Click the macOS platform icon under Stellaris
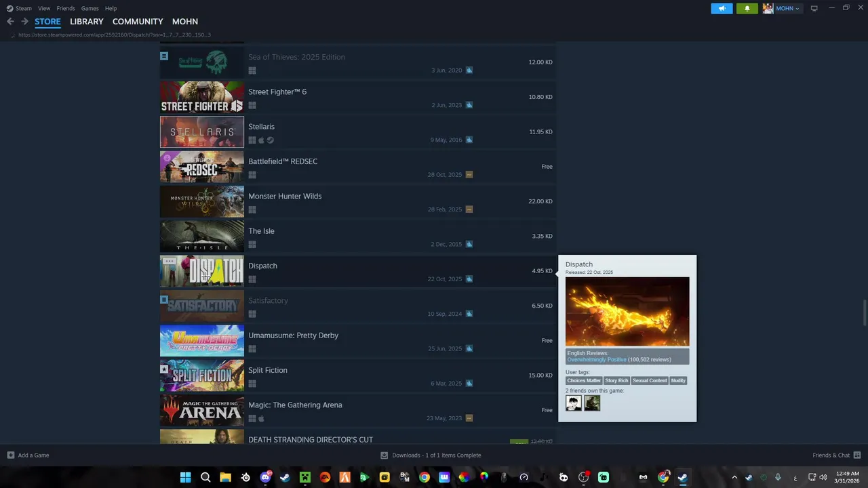 tap(261, 140)
